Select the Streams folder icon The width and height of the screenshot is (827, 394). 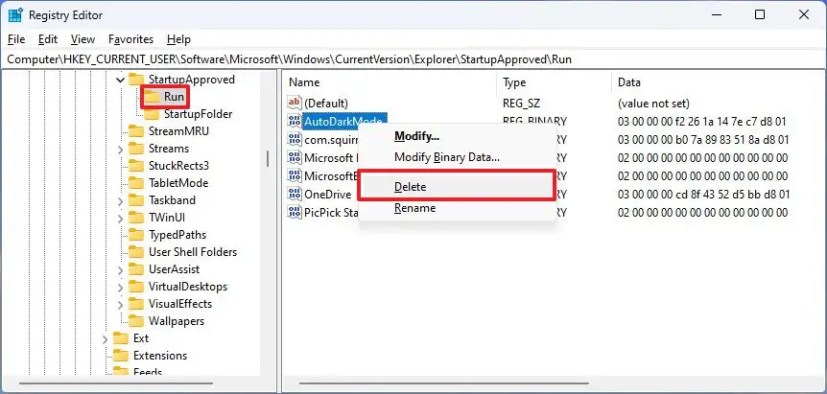(x=137, y=149)
